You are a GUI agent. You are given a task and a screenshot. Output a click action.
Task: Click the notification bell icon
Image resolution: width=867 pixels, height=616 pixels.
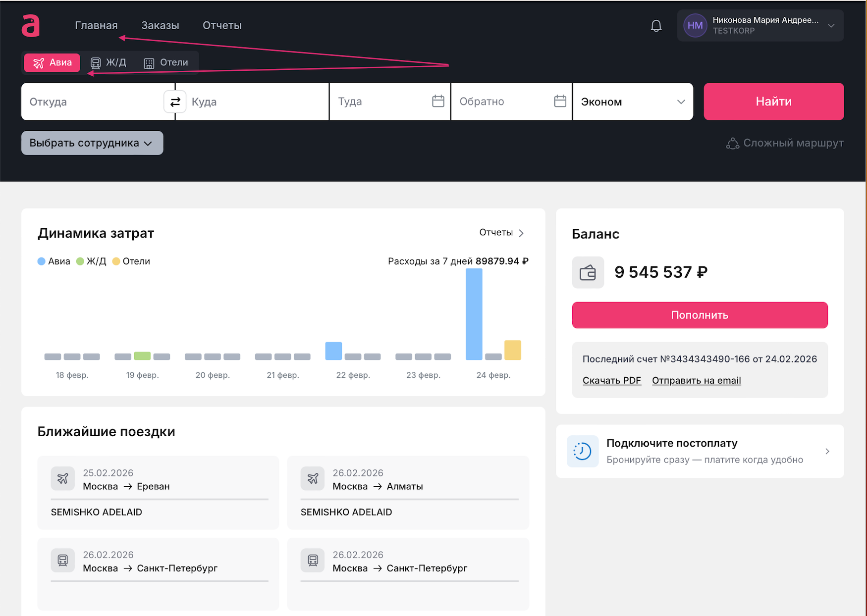[656, 26]
